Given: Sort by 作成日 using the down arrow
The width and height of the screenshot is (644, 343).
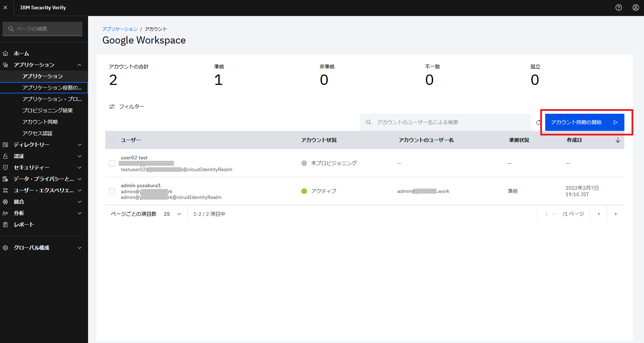Looking at the screenshot, I should [x=618, y=140].
